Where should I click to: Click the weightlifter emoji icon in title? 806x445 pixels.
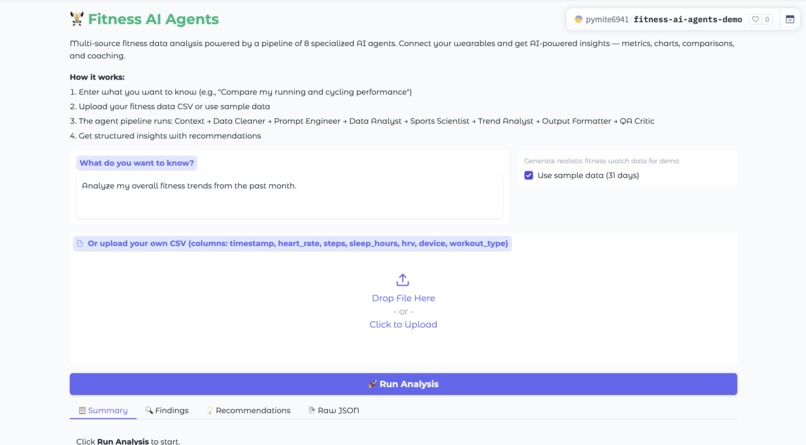77,19
